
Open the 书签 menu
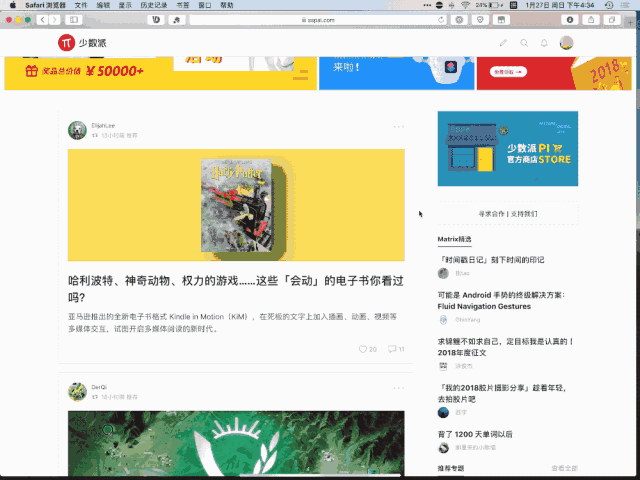tap(183, 5)
